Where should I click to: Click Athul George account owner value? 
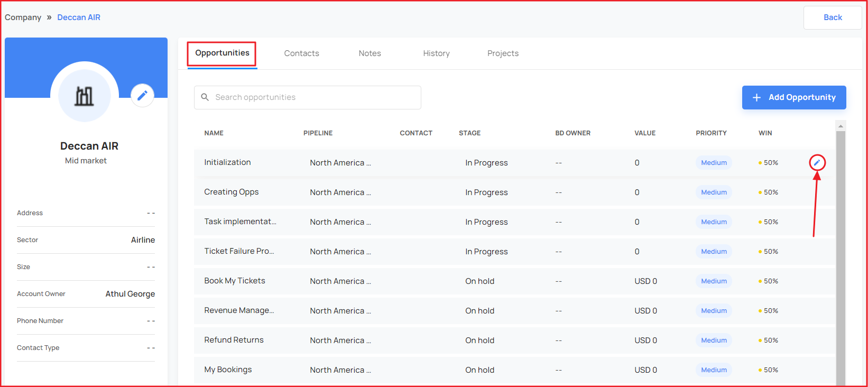click(130, 294)
